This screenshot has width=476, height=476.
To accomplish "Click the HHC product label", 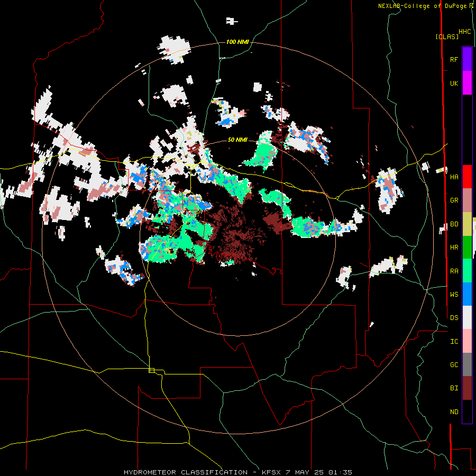I will pos(465,32).
